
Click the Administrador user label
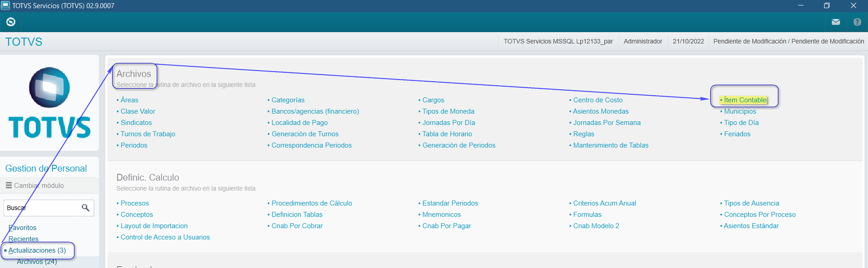coord(643,41)
